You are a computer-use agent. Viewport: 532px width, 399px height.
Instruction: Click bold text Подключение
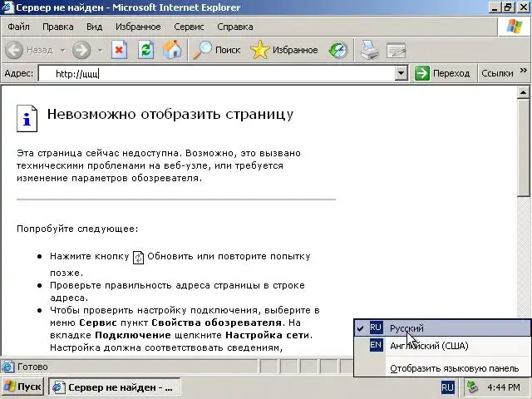click(133, 335)
